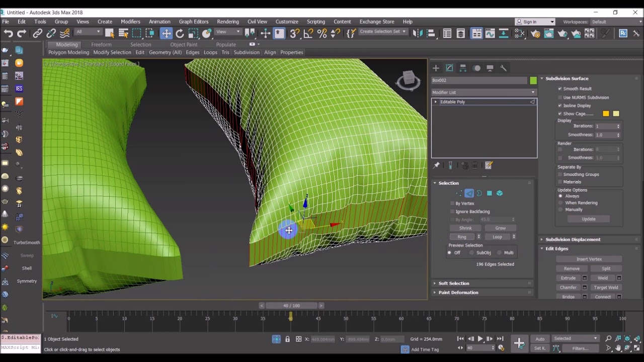Screen dimensions: 644x362
Task: Activate Select and Move tool
Action: point(166,34)
